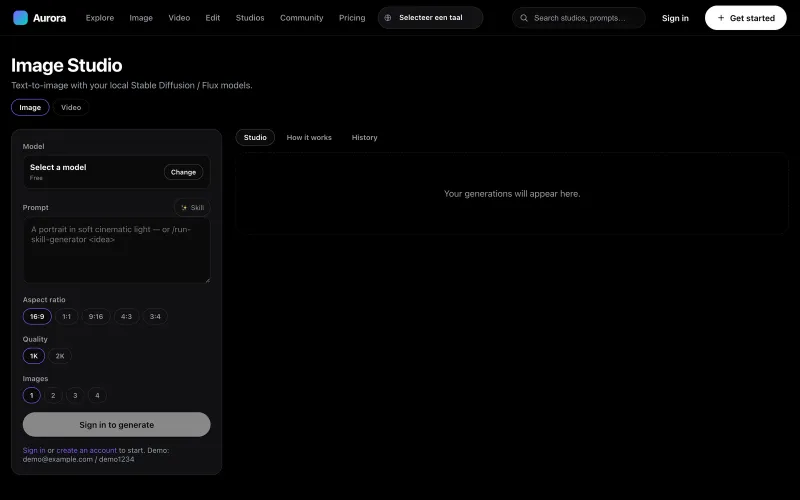Image resolution: width=800 pixels, height=500 pixels.
Task: Open Studios in the top navigation
Action: point(250,18)
